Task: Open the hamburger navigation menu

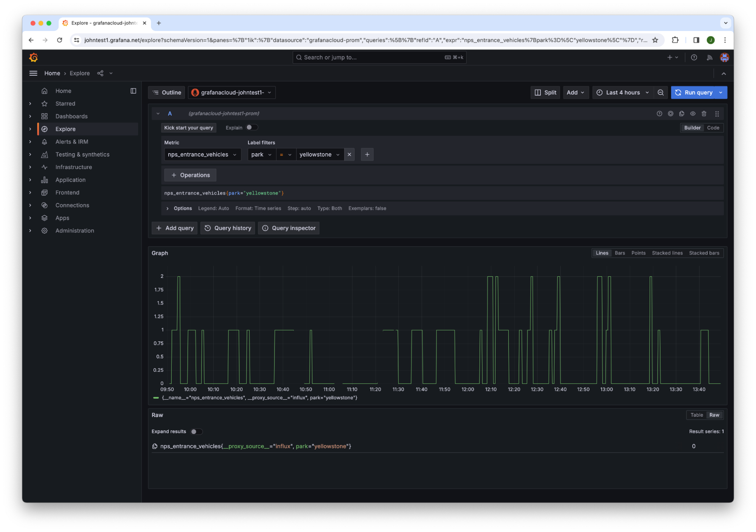Action: tap(33, 73)
